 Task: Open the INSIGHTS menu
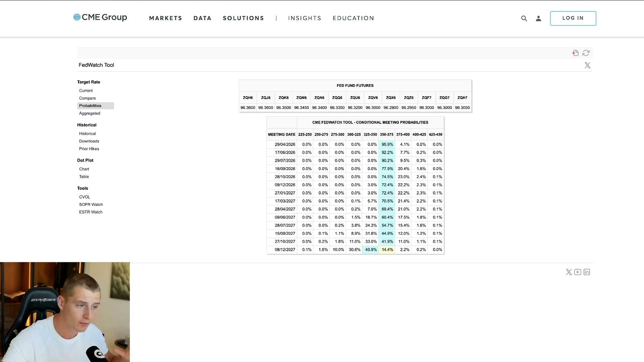pos(305,18)
